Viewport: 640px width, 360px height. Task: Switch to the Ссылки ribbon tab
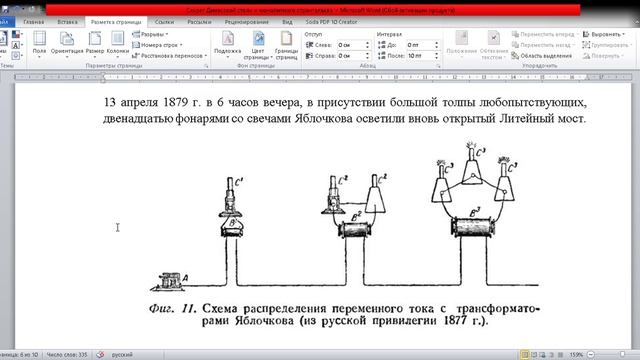[x=164, y=22]
